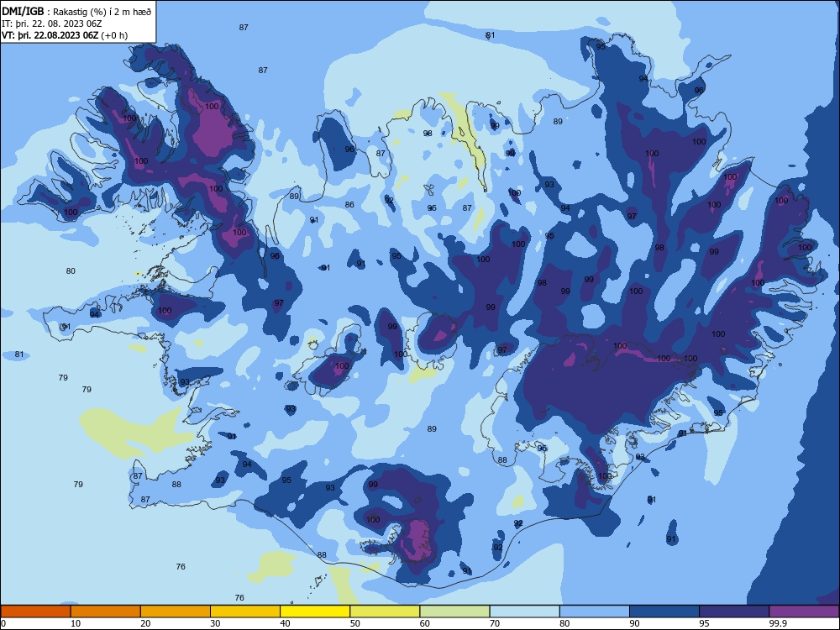Click the purple legend segment above 99.9
Image resolution: width=840 pixels, height=630 pixels.
pyautogui.click(x=804, y=612)
